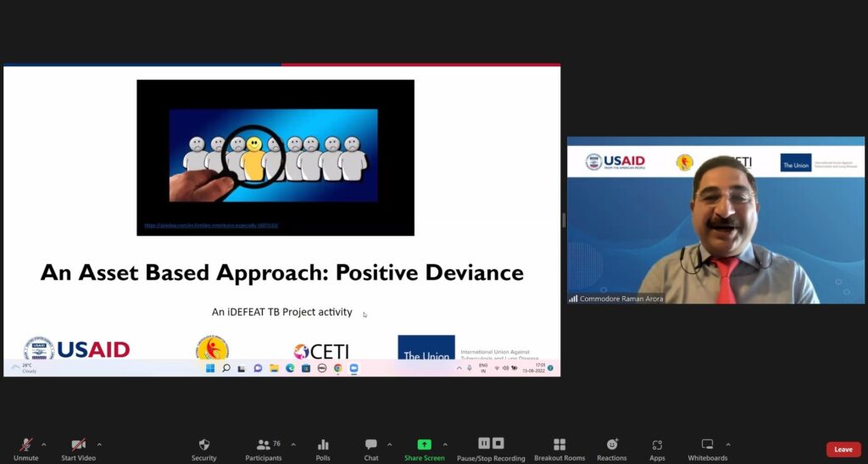Open the Security shield options
The height and width of the screenshot is (464, 868).
point(203,445)
